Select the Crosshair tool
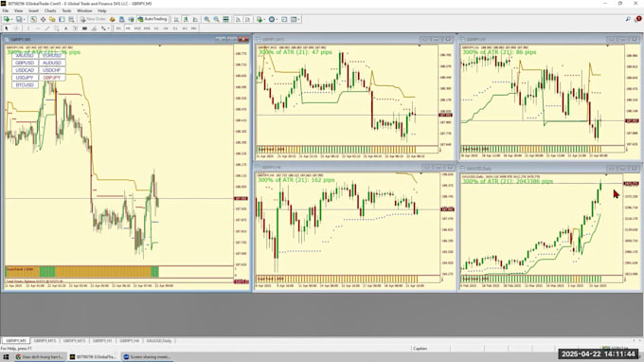 (16, 28)
